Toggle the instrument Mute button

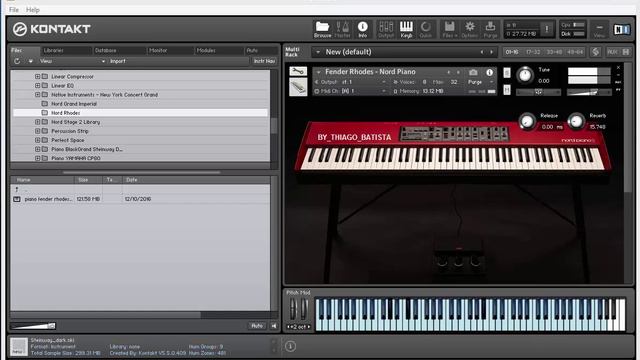click(507, 90)
